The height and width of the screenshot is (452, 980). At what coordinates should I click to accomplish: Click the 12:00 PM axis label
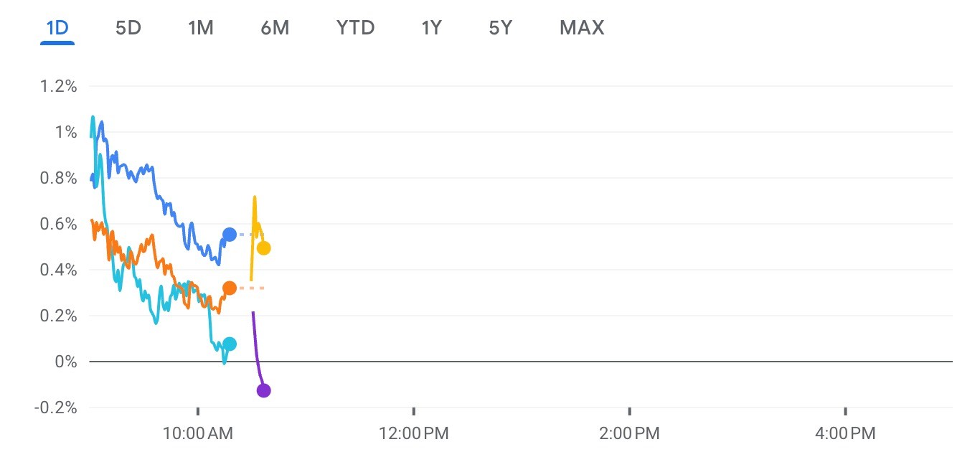coord(413,433)
